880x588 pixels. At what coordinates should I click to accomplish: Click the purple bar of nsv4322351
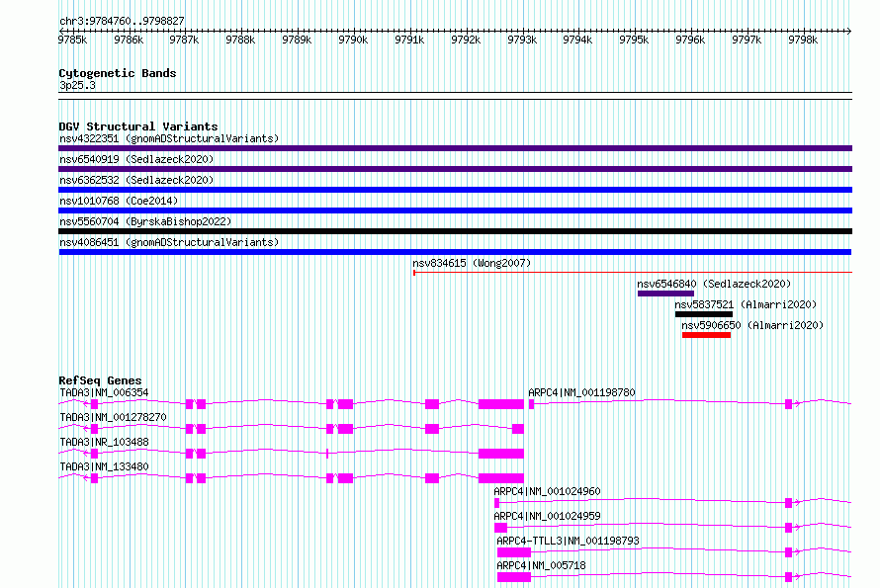pyautogui.click(x=455, y=148)
